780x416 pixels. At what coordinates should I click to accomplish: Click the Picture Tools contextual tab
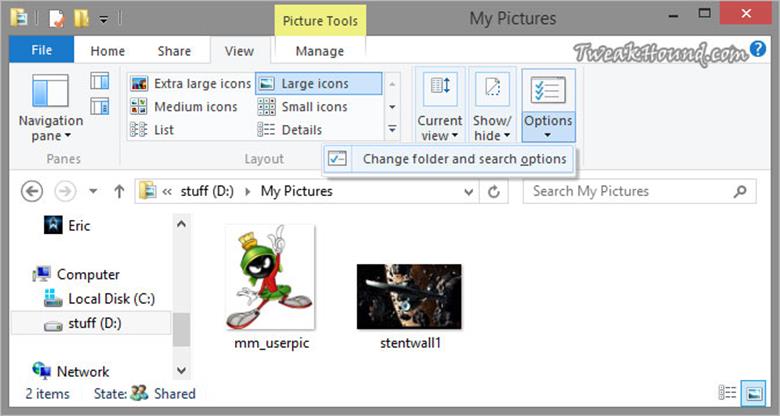(320, 21)
